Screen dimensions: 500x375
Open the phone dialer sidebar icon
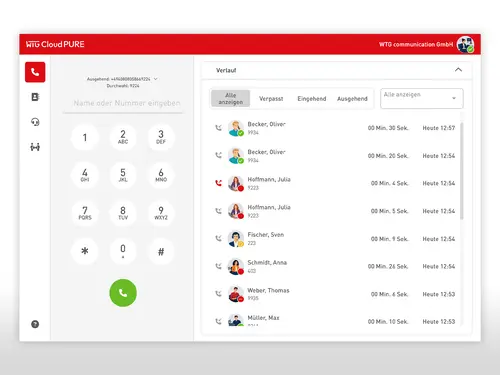coord(35,72)
